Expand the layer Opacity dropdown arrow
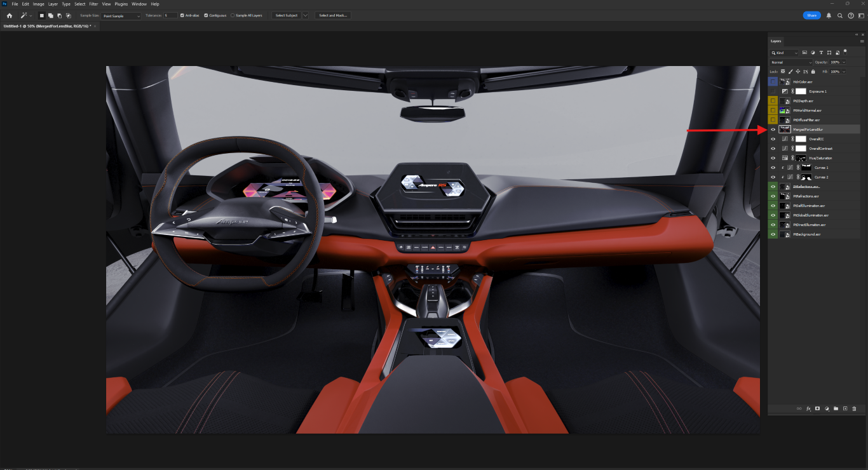Image resolution: width=868 pixels, height=470 pixels. pyautogui.click(x=844, y=62)
